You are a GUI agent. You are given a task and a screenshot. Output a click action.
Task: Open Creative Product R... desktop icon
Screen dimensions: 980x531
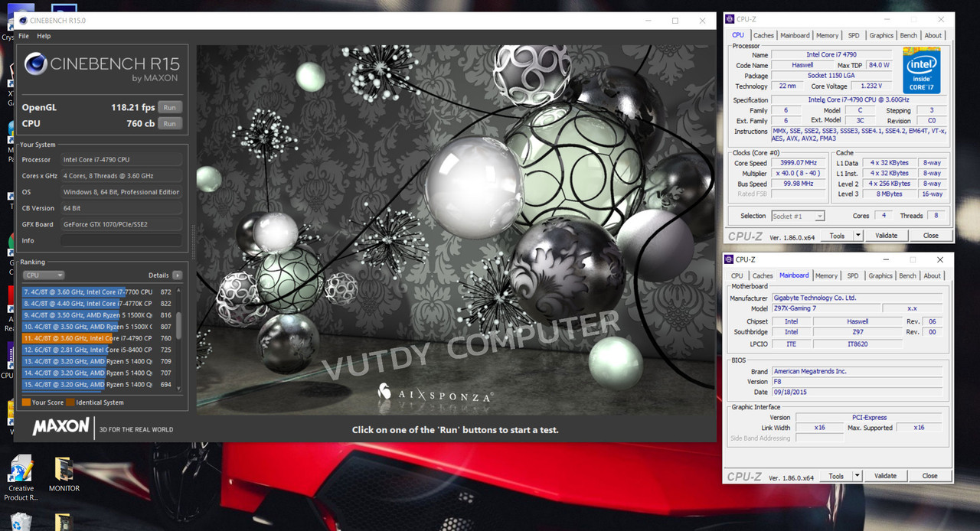[x=21, y=479]
